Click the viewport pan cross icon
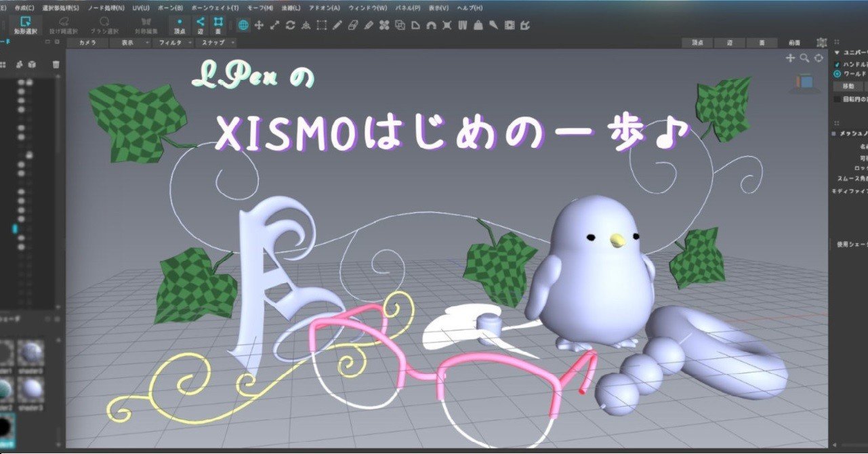 pos(790,58)
